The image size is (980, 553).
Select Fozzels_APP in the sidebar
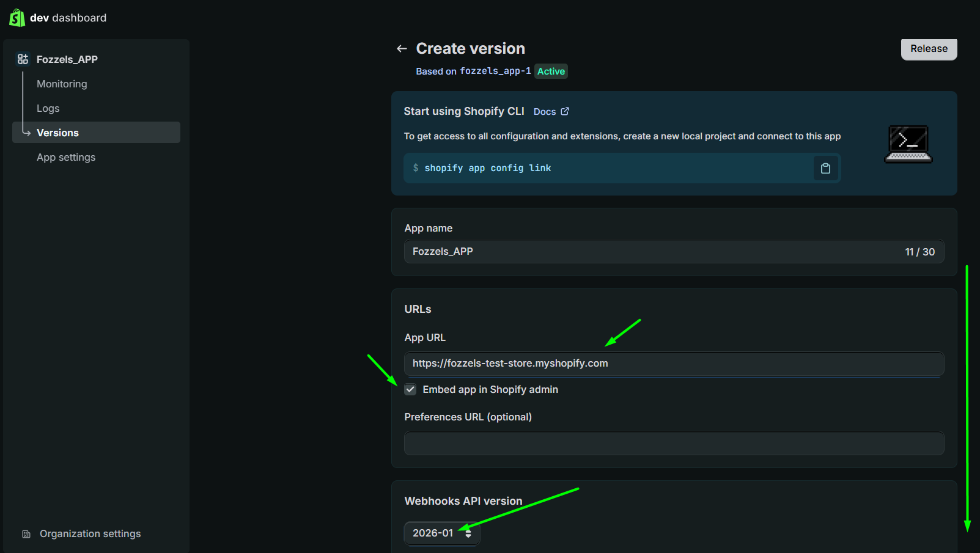(67, 59)
